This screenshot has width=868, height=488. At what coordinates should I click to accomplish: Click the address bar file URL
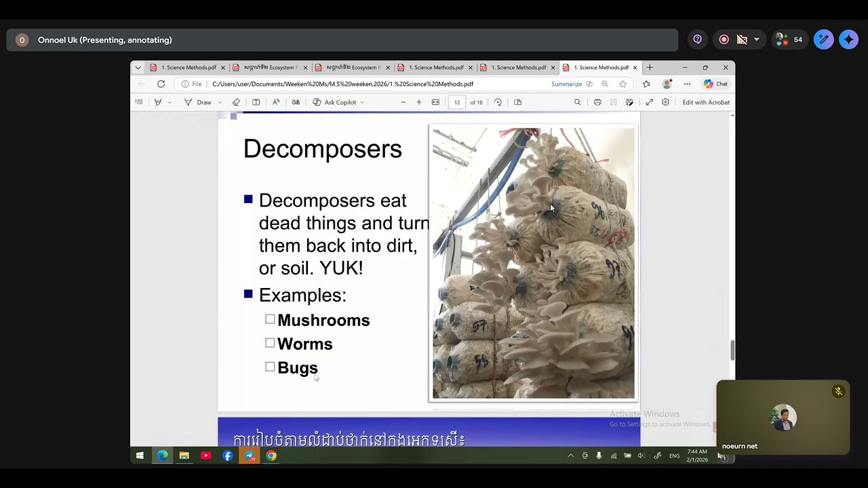pos(342,84)
